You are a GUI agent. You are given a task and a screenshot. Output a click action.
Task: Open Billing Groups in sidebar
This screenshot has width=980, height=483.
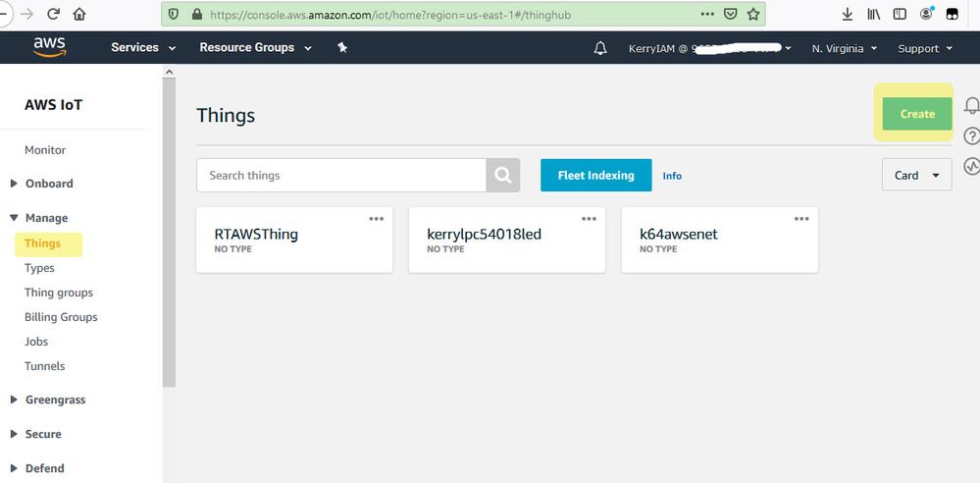(x=61, y=317)
